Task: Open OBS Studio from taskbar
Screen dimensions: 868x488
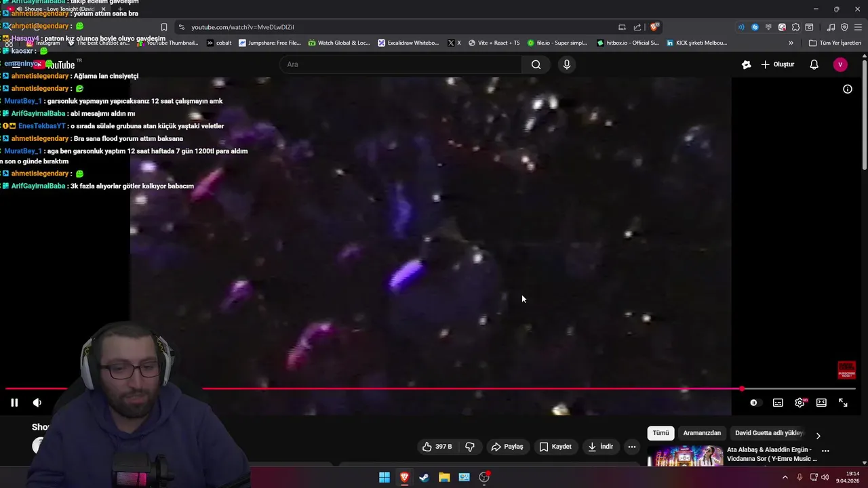Action: [x=484, y=477]
